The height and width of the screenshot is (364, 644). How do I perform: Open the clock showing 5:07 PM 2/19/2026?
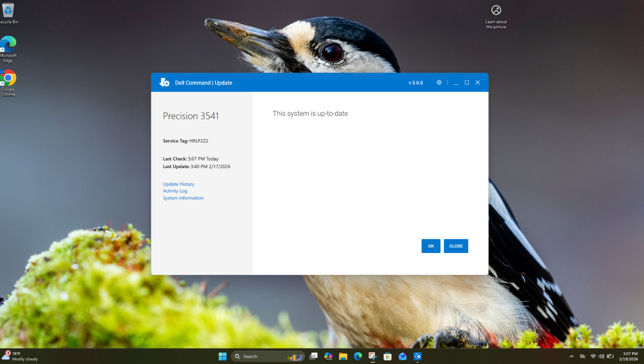point(628,356)
